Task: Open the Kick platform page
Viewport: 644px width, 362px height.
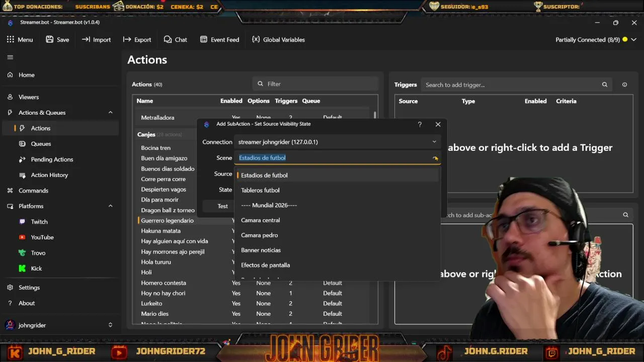Action: click(59, 268)
